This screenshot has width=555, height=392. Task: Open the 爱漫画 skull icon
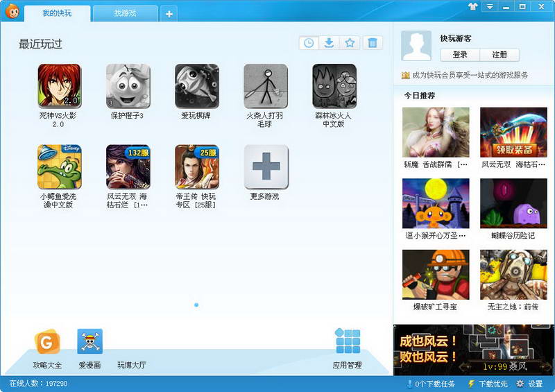pos(90,341)
